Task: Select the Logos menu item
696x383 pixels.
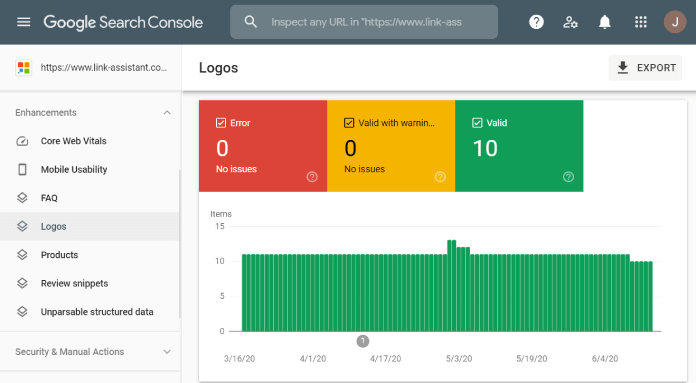Action: click(x=90, y=226)
